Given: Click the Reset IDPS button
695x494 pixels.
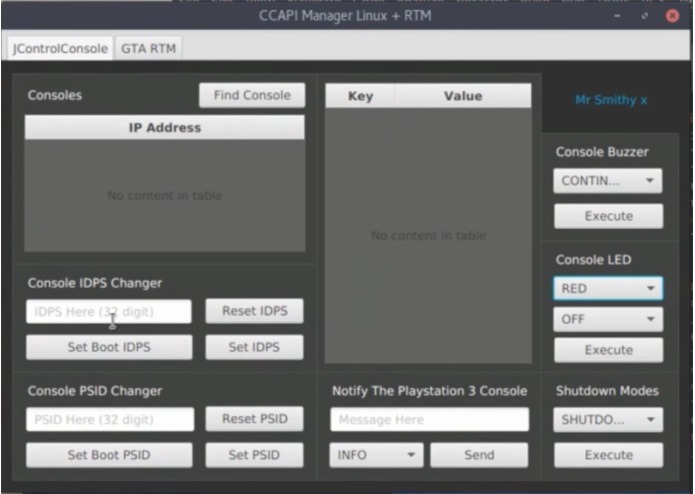Looking at the screenshot, I should (254, 311).
